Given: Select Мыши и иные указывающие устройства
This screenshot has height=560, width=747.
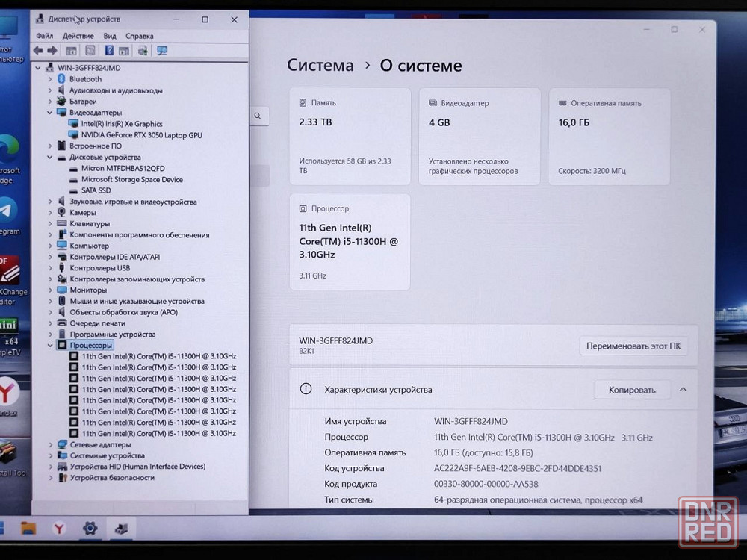Looking at the screenshot, I should (137, 301).
